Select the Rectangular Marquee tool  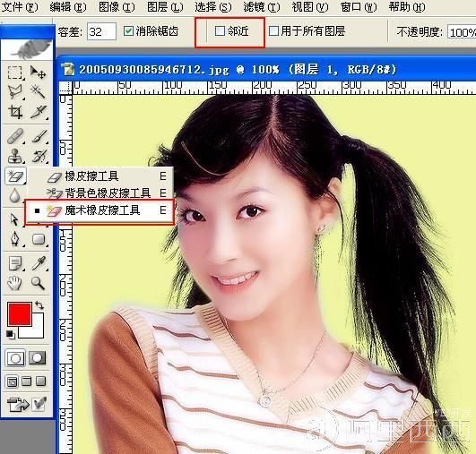pos(14,73)
